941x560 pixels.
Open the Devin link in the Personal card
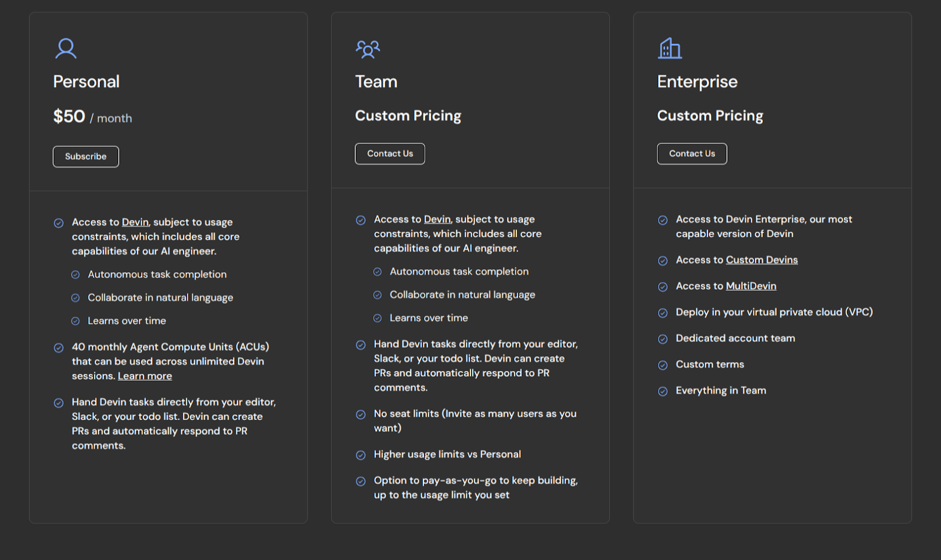pos(135,222)
